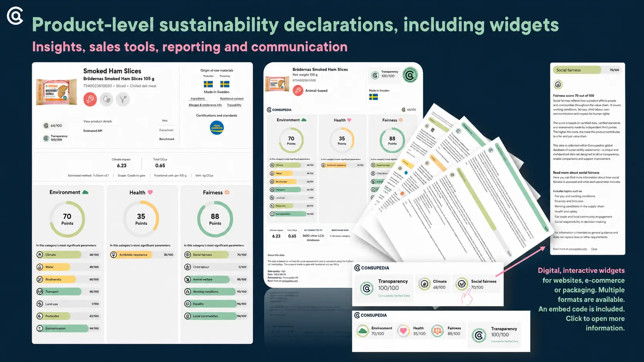
Task: Click the 88 Points ring in the large dashboard
Action: click(215, 219)
